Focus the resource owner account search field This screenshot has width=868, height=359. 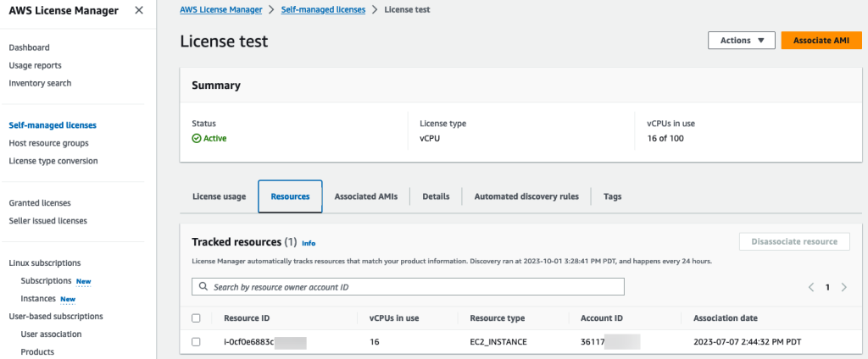point(408,286)
